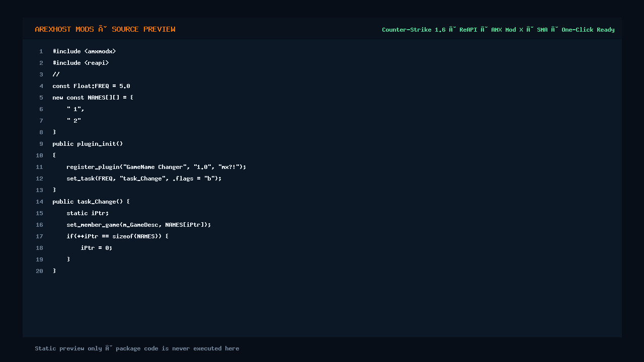The image size is (644, 362).
Task: Click the 'Static preview only' footer note
Action: 137,348
